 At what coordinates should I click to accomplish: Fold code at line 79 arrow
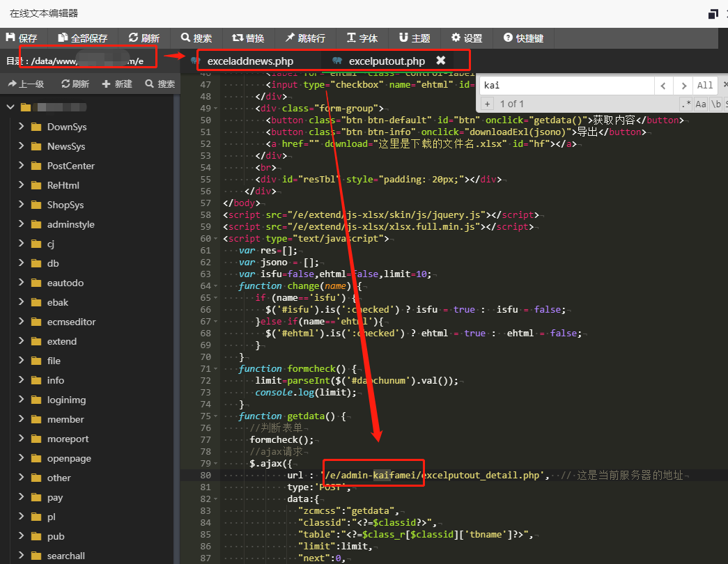[x=216, y=464]
